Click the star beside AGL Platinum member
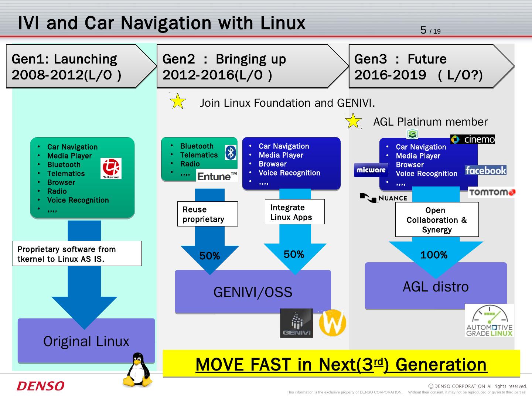The height and width of the screenshot is (399, 532). [x=353, y=121]
